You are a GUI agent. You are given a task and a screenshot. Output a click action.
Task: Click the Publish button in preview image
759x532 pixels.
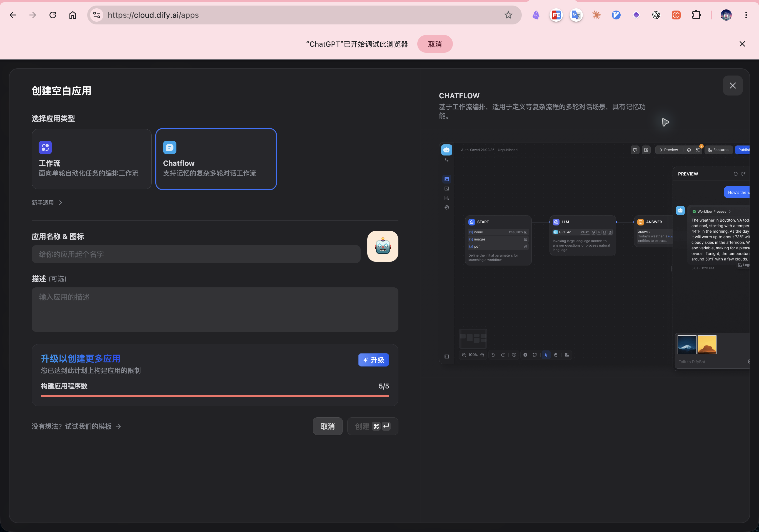point(743,150)
